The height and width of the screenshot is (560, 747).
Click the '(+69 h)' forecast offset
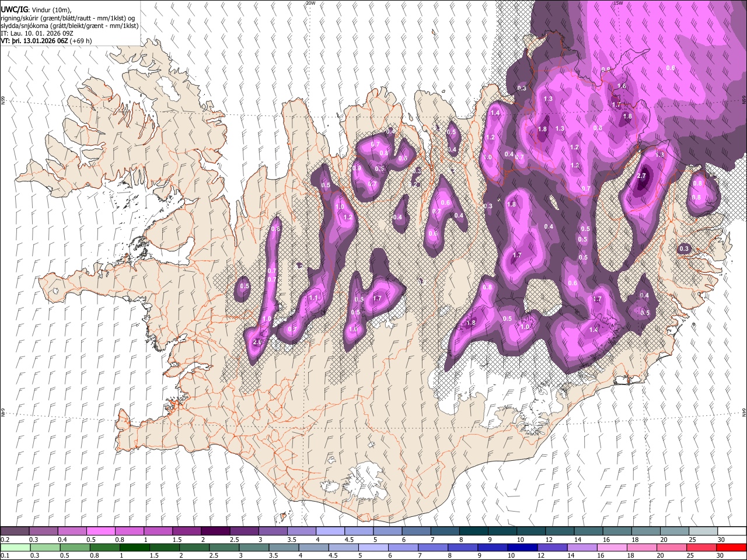coord(81,41)
